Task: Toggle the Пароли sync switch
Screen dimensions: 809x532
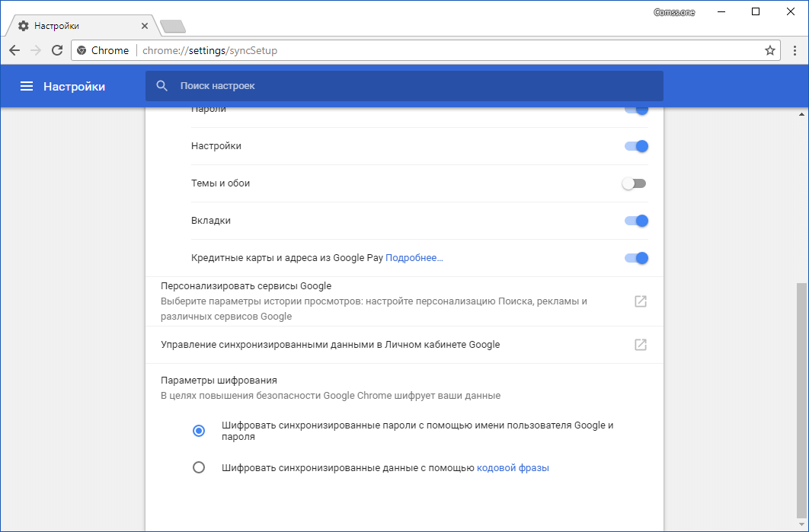Action: point(636,110)
